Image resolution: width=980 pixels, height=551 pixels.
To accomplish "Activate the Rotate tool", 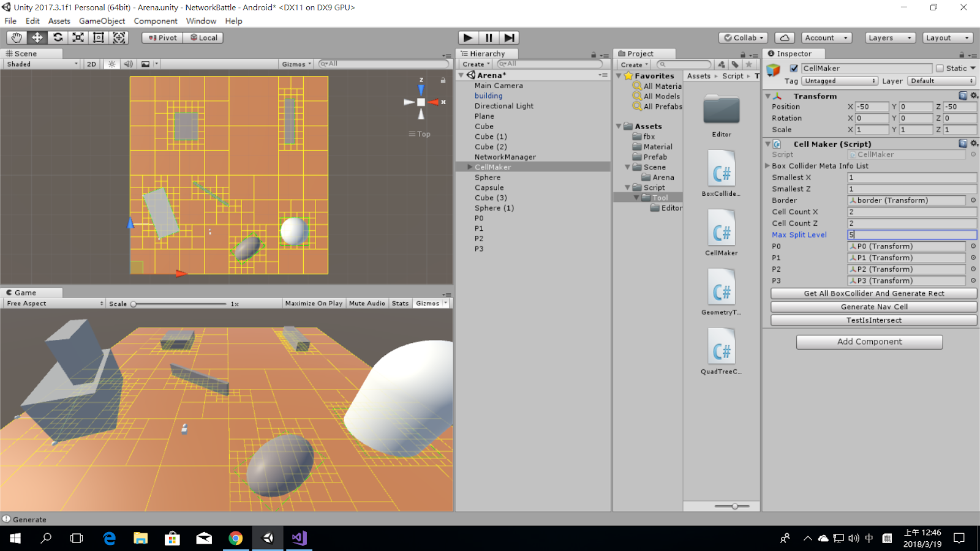I will tap(57, 37).
